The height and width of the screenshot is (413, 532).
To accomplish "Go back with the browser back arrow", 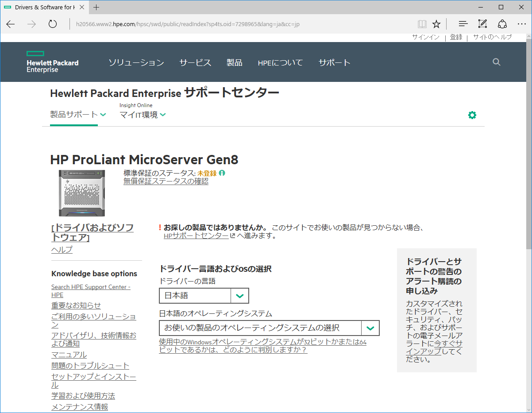I will click(x=11, y=24).
